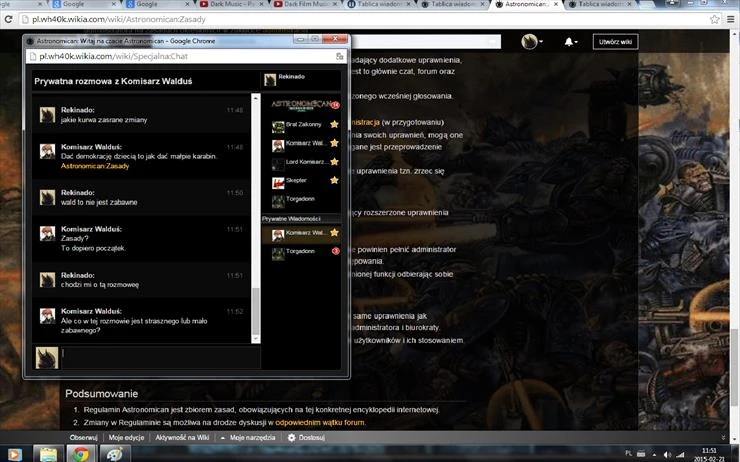Screen dimensions: 740x462
Task: Open the Chrome hamburger menu
Action: coord(731,19)
